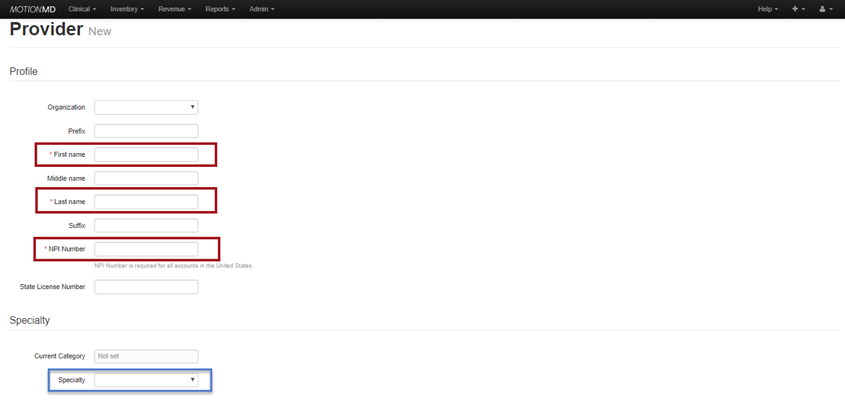This screenshot has width=845, height=405.
Task: Expand the Organization dropdown
Action: 146,107
